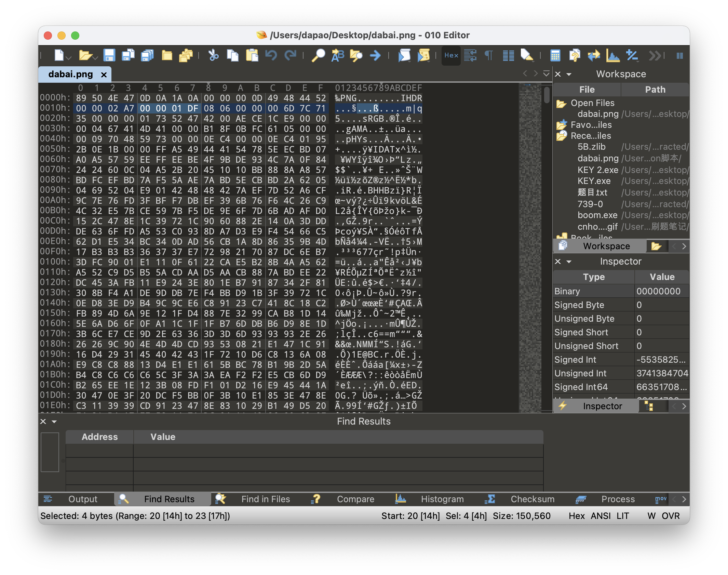728x575 pixels.
Task: Switch ANSI character set in status bar
Action: (601, 516)
